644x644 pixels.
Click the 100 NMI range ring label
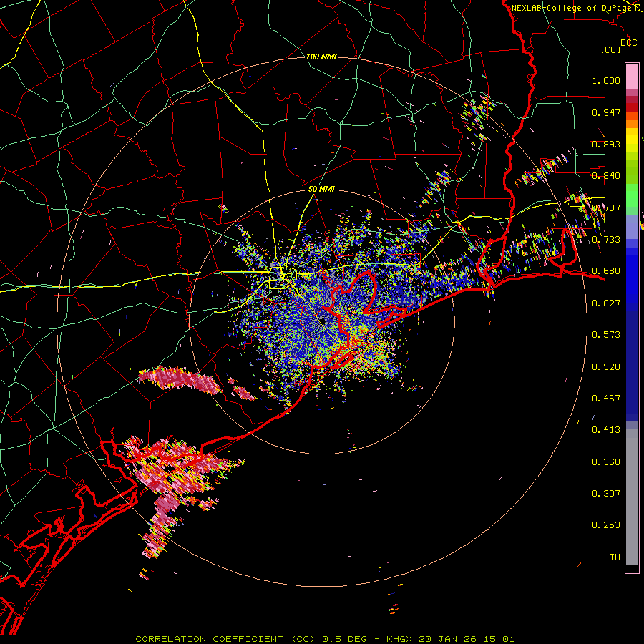[321, 57]
